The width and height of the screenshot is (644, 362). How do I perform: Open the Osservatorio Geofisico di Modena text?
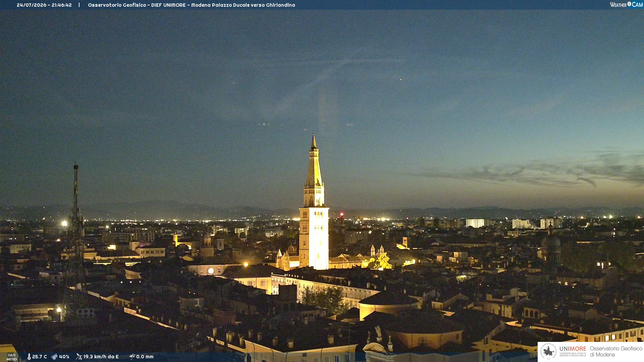(616, 352)
